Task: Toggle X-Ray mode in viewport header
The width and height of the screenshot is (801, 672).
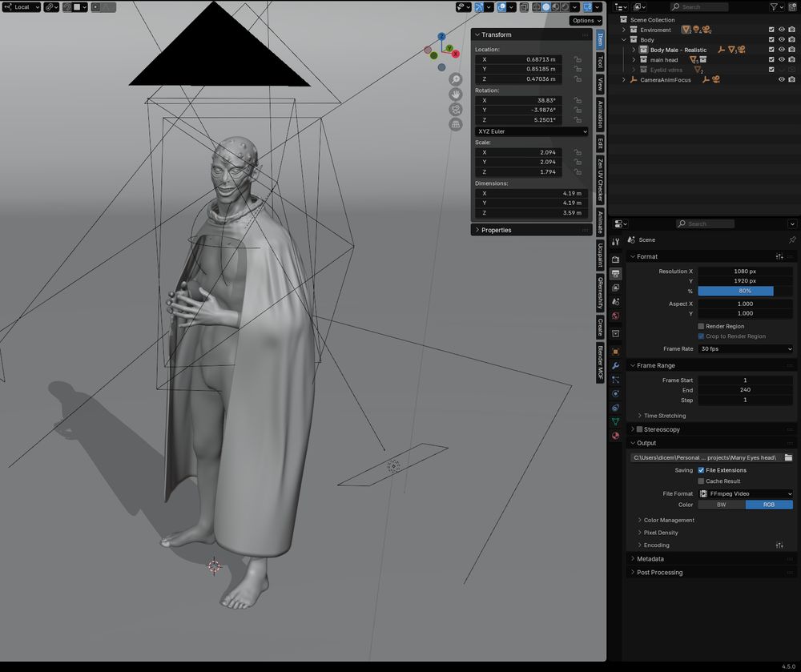Action: [x=524, y=7]
